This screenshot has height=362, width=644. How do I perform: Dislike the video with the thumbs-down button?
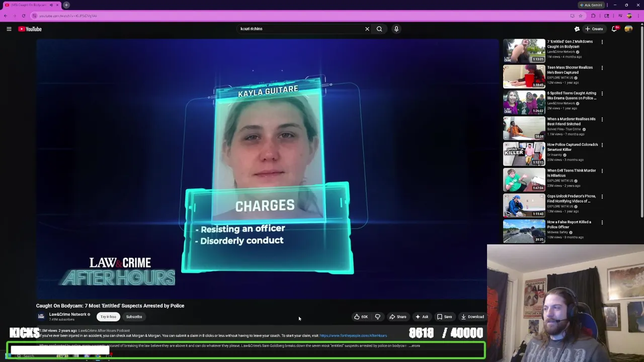(x=378, y=317)
